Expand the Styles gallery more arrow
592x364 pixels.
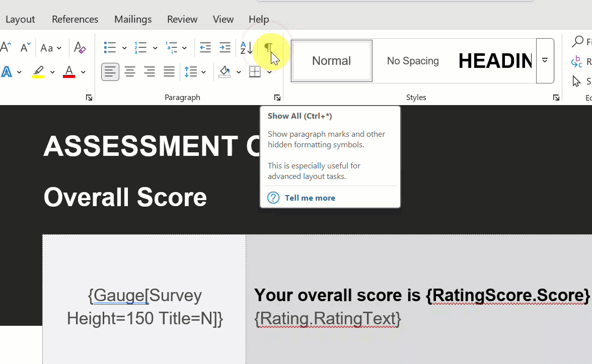point(545,60)
